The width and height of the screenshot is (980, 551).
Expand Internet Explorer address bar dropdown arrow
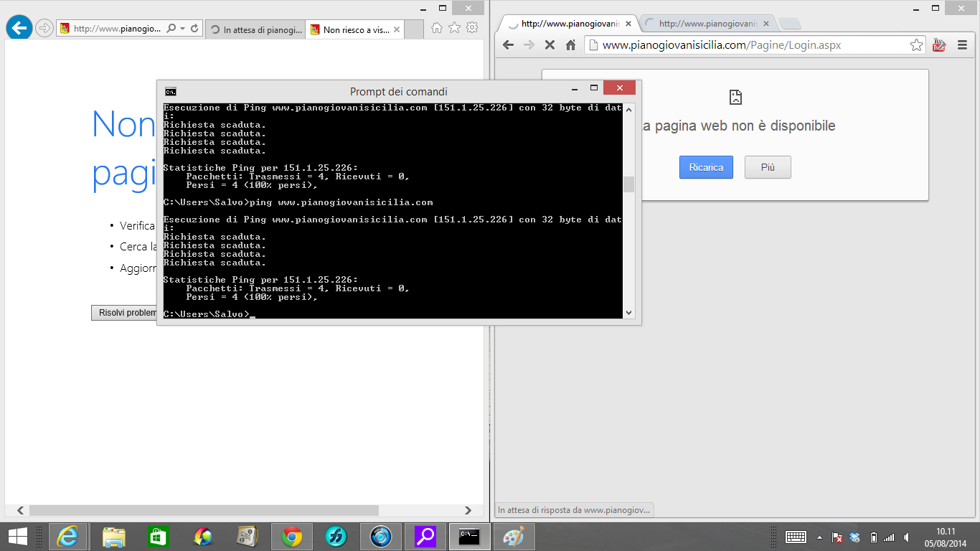182,29
